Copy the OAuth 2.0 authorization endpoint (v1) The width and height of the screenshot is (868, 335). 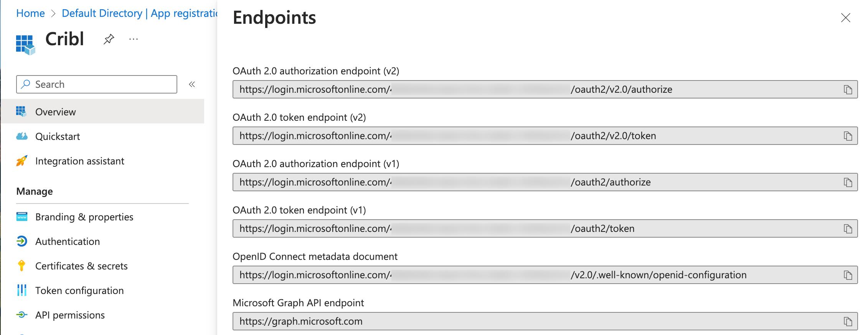pyautogui.click(x=848, y=182)
